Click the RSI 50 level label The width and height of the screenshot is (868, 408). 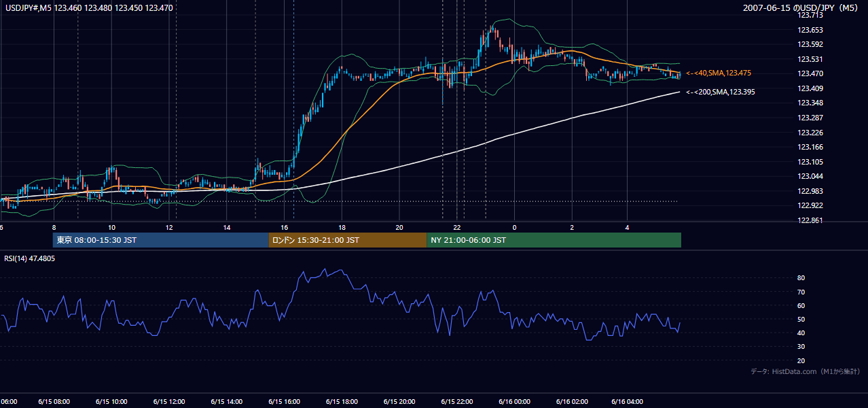801,319
